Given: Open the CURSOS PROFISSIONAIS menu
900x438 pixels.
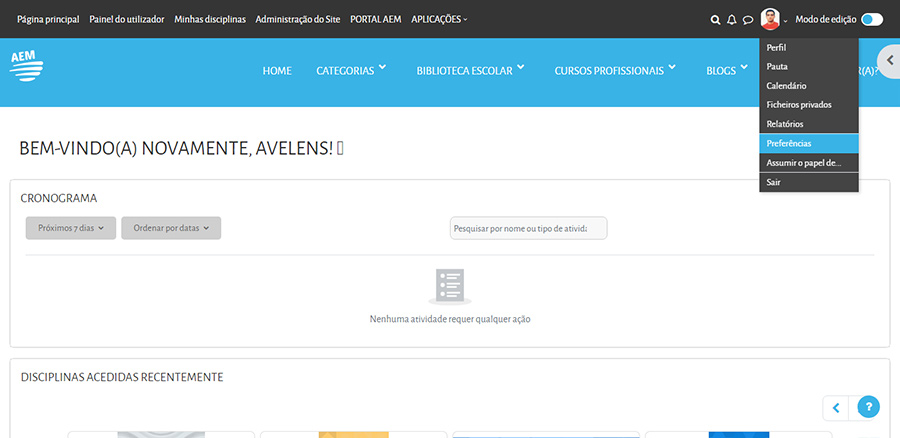Looking at the screenshot, I should pos(615,70).
